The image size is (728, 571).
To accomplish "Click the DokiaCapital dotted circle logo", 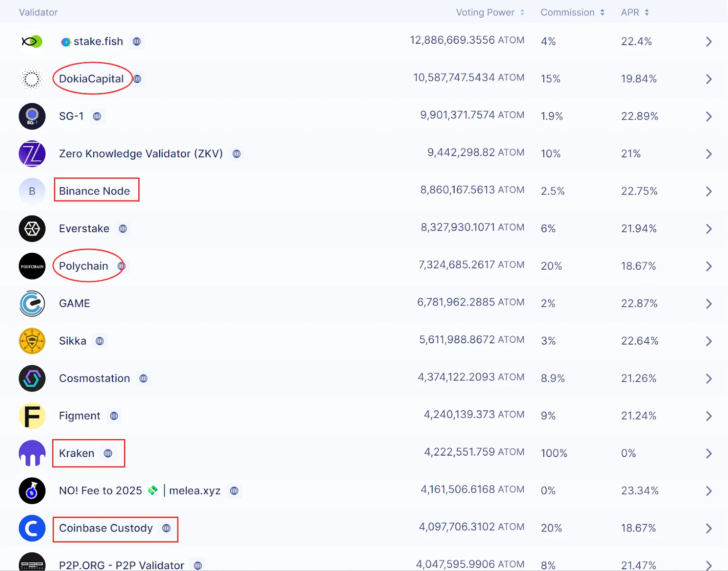I will 32,79.
